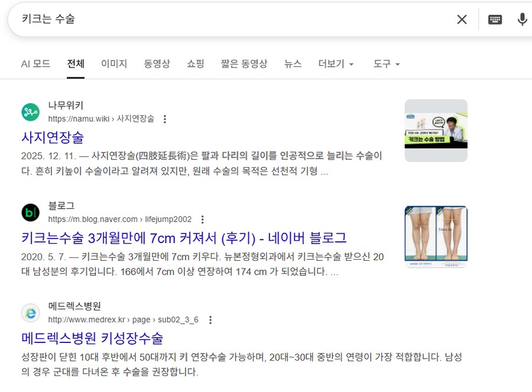Click the microphone icon for voice search
The width and height of the screenshot is (532, 392).
point(522,19)
